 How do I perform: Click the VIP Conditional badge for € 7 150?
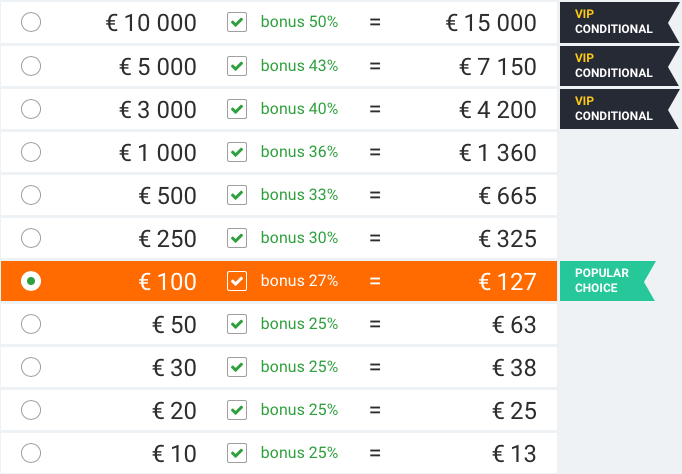619,66
